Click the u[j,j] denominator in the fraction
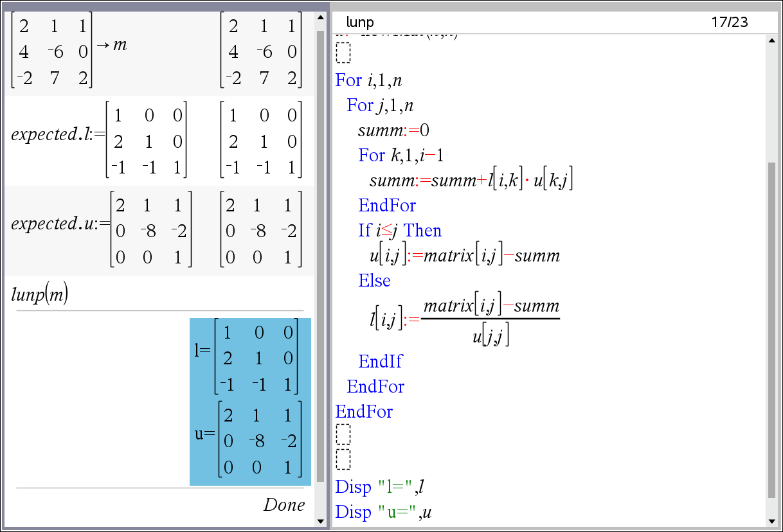 491,335
